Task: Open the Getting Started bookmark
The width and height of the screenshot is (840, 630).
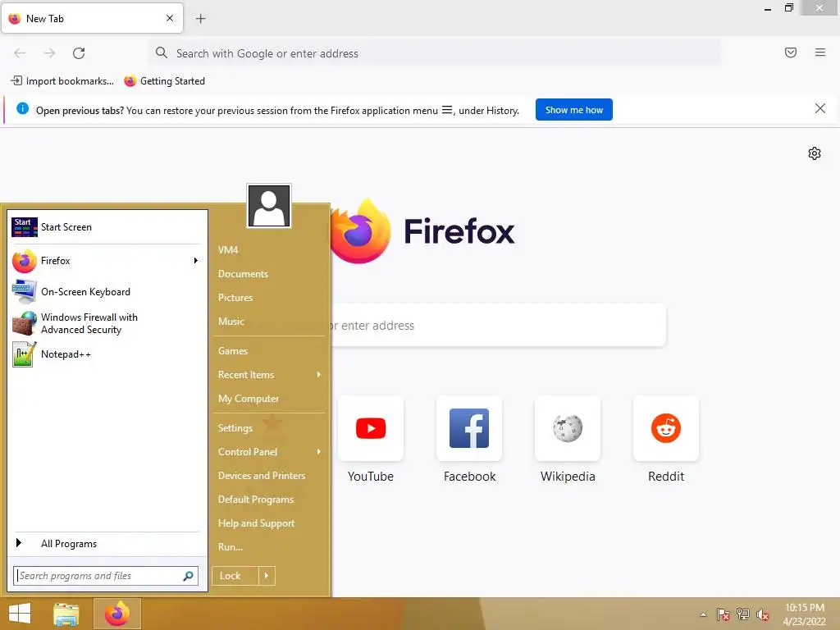Action: coord(164,81)
